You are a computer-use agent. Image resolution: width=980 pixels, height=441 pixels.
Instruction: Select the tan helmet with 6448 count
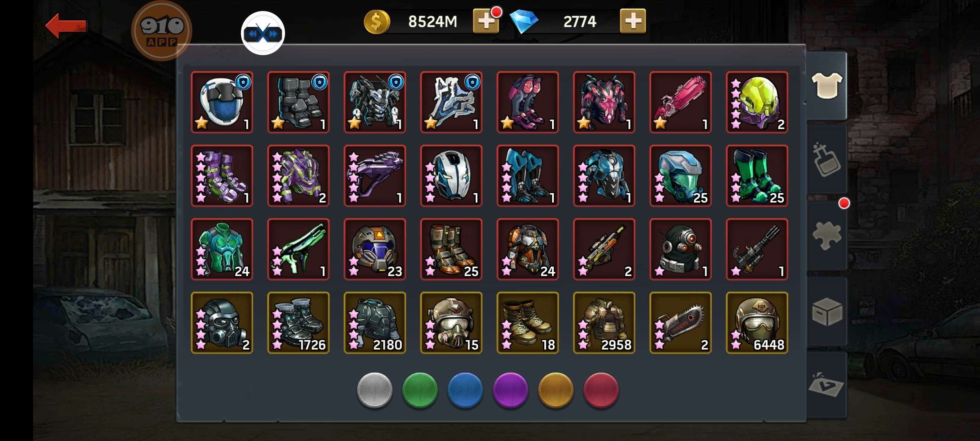click(757, 323)
